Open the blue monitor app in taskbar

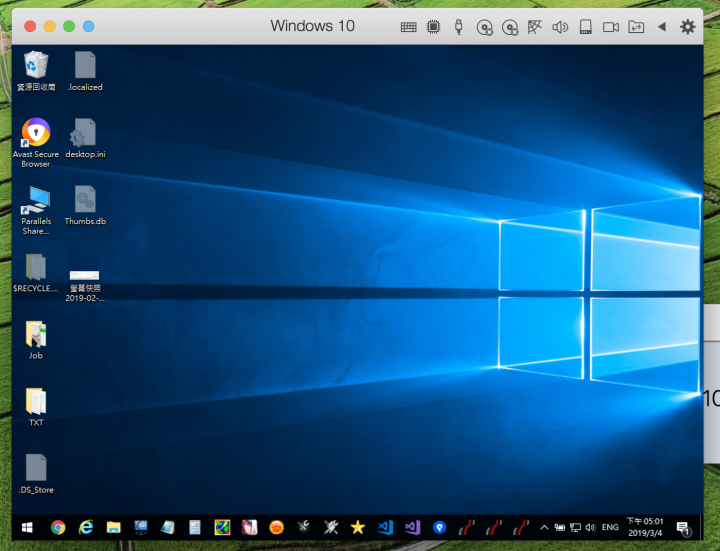click(x=141, y=528)
